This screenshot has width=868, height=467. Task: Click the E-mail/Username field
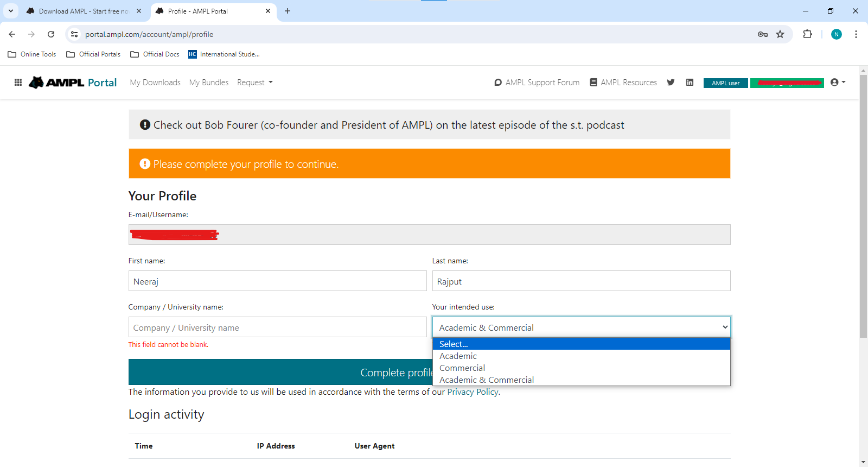pyautogui.click(x=430, y=235)
